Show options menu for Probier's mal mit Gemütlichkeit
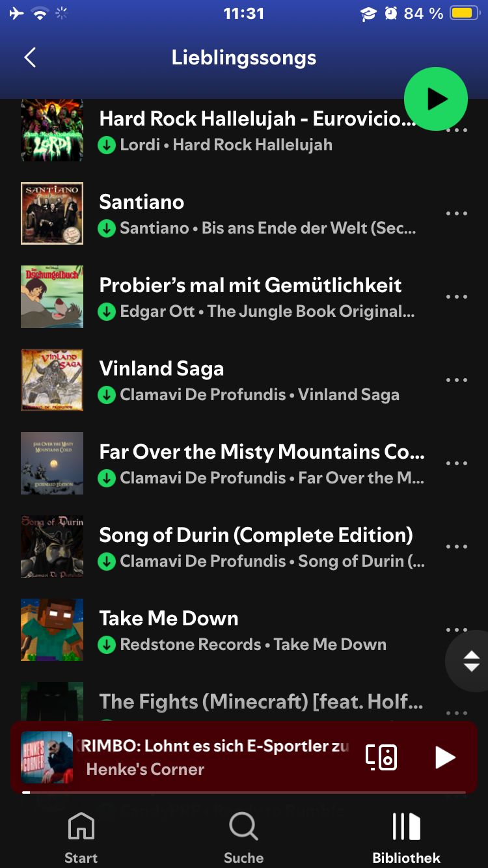The height and width of the screenshot is (868, 488). pyautogui.click(x=456, y=297)
